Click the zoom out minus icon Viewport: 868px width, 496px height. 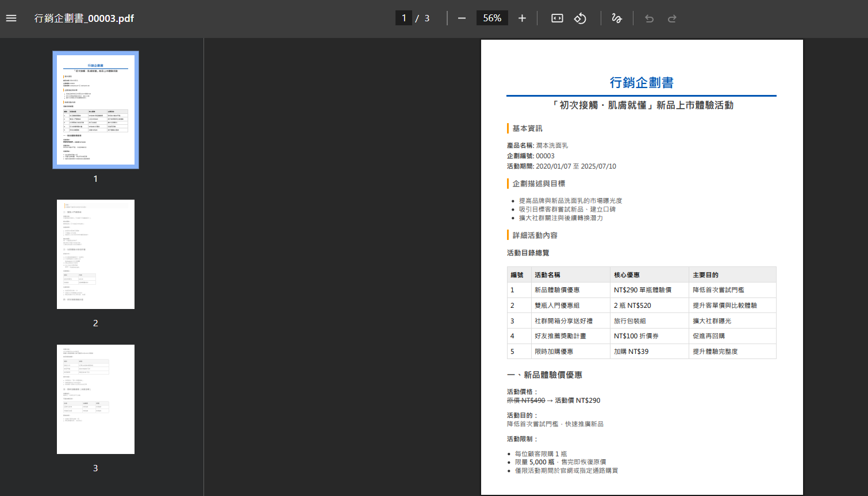click(462, 18)
